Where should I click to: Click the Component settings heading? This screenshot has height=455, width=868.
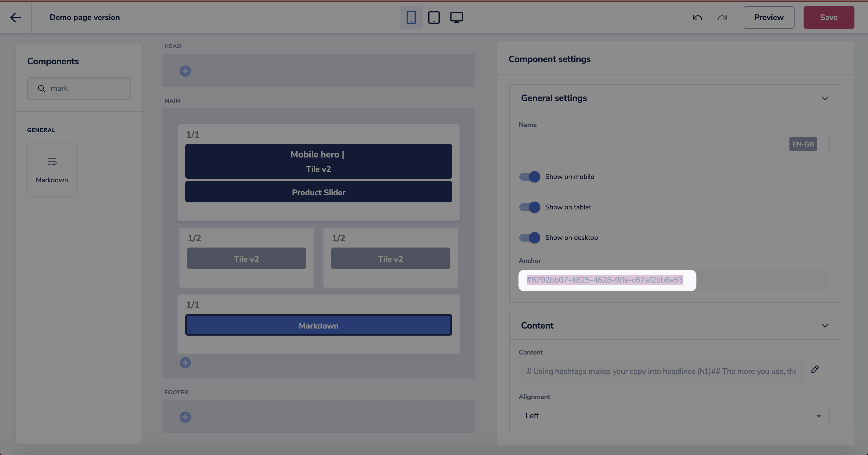(549, 59)
